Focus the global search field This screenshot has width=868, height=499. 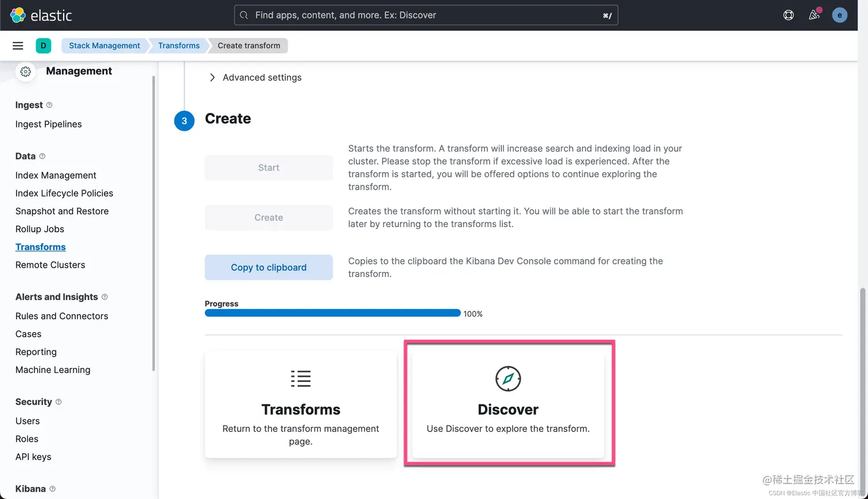[426, 15]
